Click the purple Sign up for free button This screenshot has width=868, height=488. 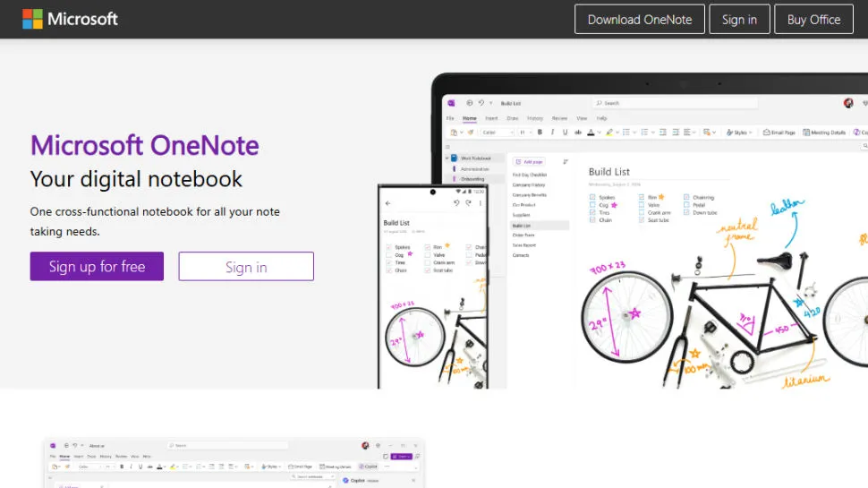[97, 266]
